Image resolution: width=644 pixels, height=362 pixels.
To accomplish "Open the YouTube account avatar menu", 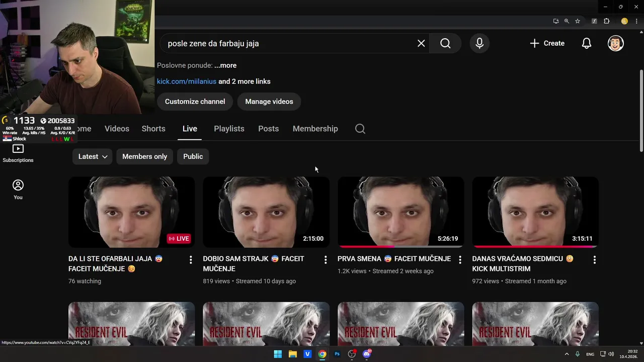I will tap(615, 43).
